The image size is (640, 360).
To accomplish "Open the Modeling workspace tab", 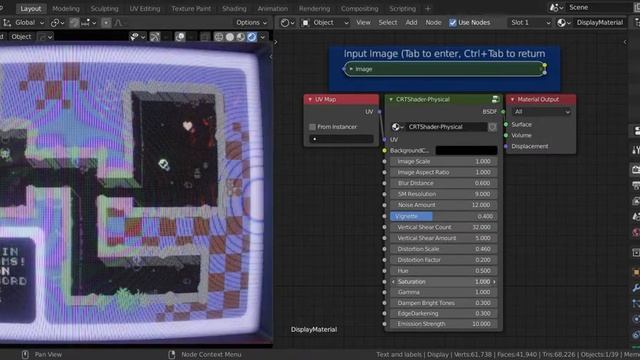I will click(66, 9).
